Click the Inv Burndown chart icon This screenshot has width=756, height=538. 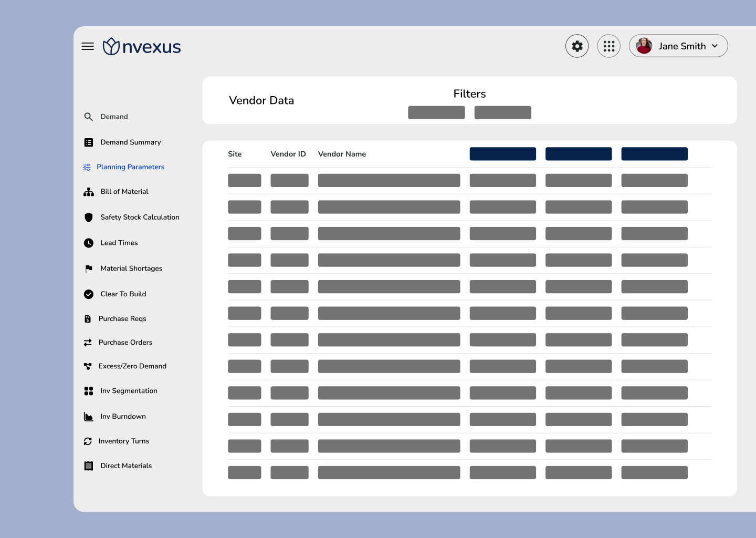pyautogui.click(x=89, y=417)
